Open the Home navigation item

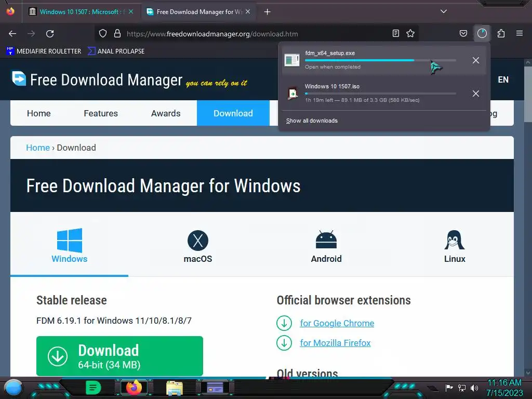(x=38, y=113)
